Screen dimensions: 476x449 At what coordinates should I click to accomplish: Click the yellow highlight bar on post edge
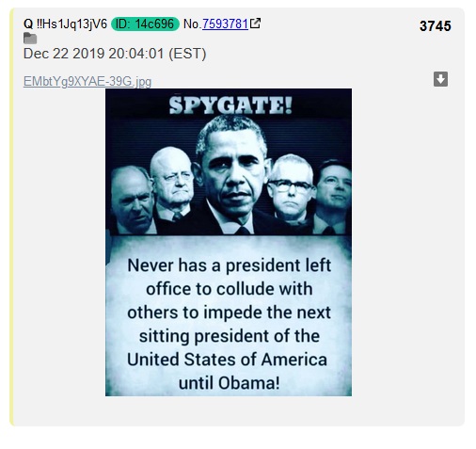click(x=11, y=217)
